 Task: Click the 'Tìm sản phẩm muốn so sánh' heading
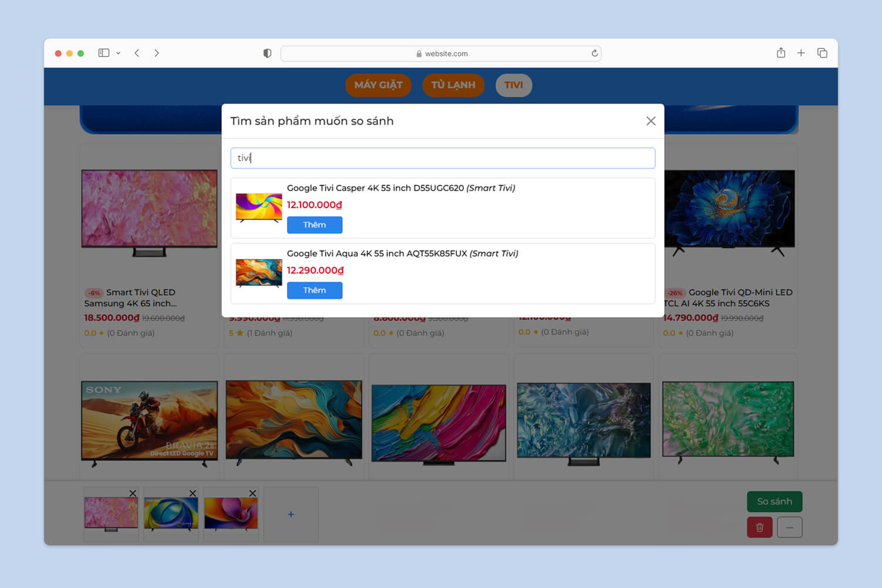tap(312, 121)
